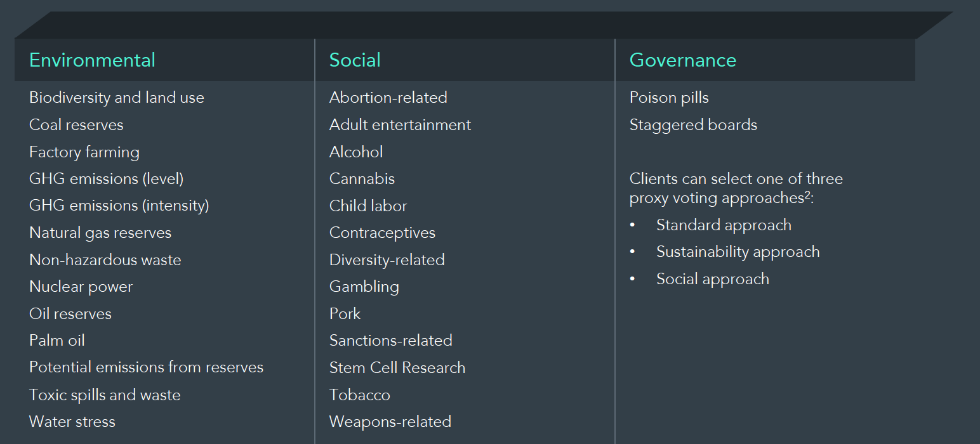Select the Palm oil entry
Image resolution: width=980 pixels, height=444 pixels.
pyautogui.click(x=56, y=341)
